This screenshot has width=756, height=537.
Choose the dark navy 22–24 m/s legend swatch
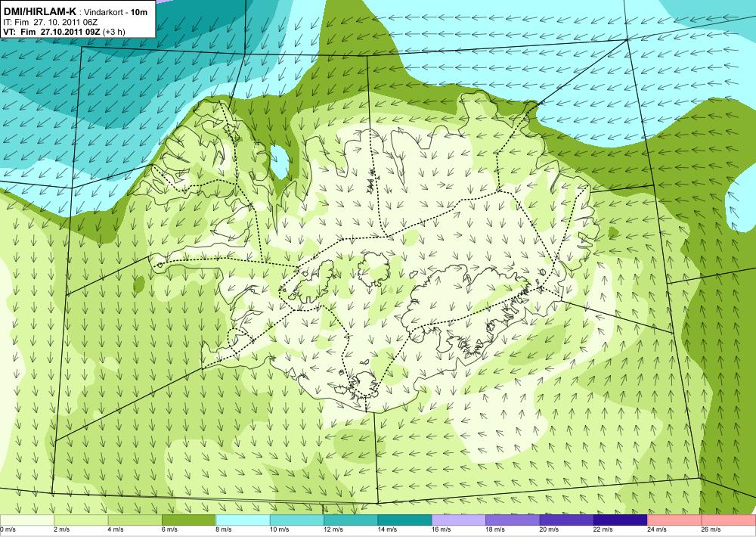click(x=621, y=520)
